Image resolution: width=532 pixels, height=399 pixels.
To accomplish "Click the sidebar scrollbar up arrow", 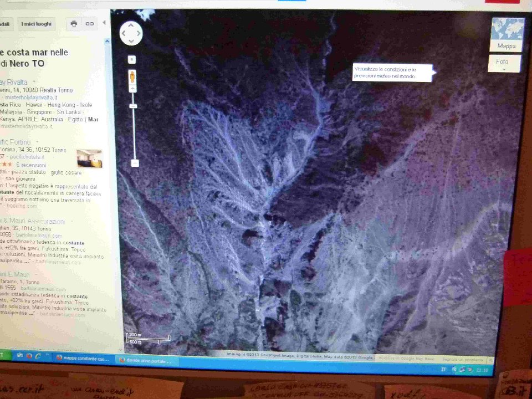I will click(107, 42).
